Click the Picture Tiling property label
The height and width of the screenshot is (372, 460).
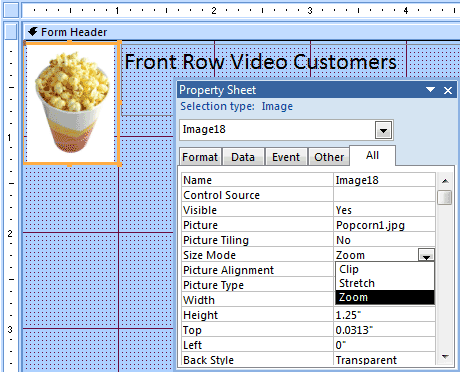point(216,240)
